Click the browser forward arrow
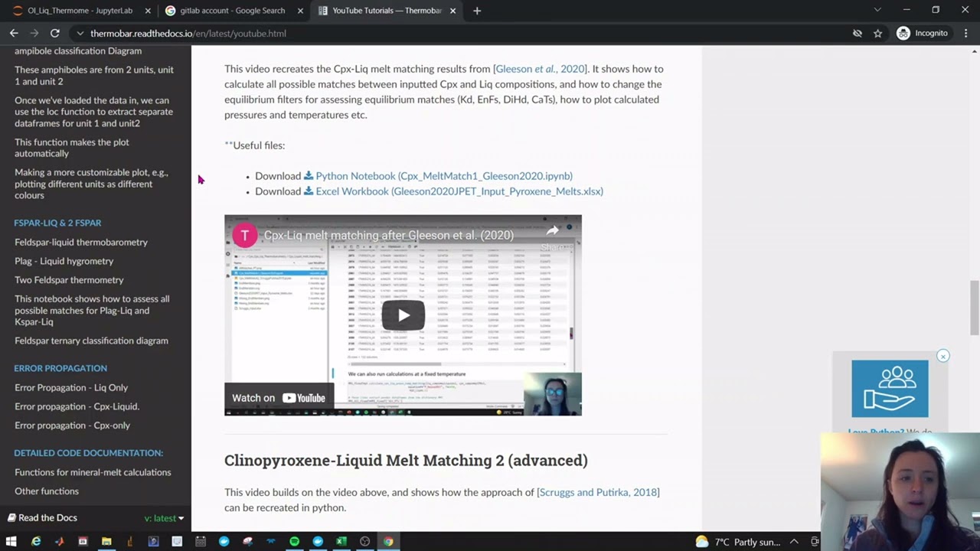 [34, 33]
